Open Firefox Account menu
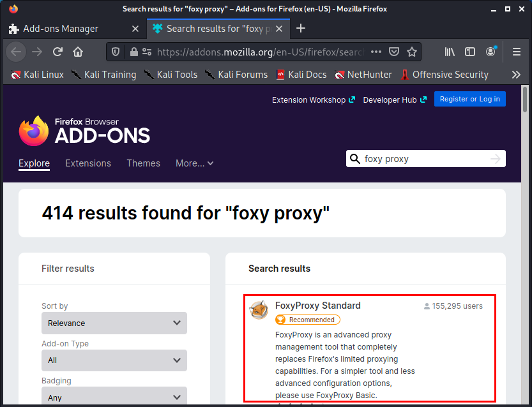The image size is (532, 407). point(490,52)
